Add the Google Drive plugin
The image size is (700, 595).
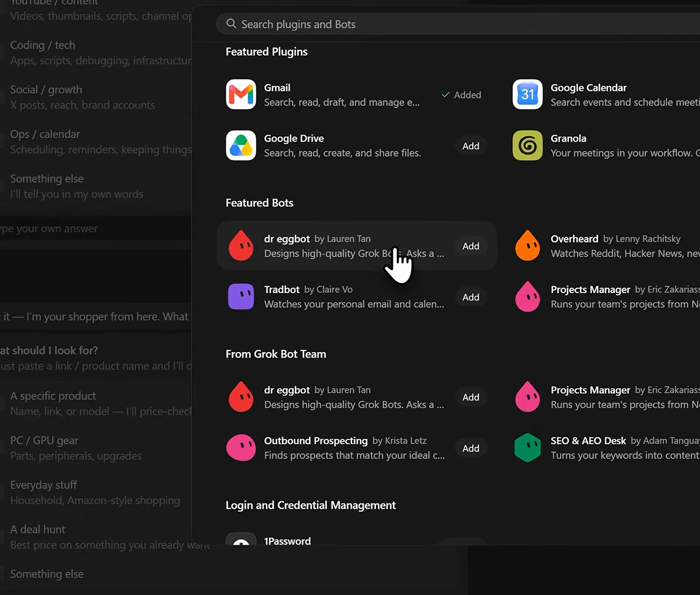pyautogui.click(x=471, y=146)
